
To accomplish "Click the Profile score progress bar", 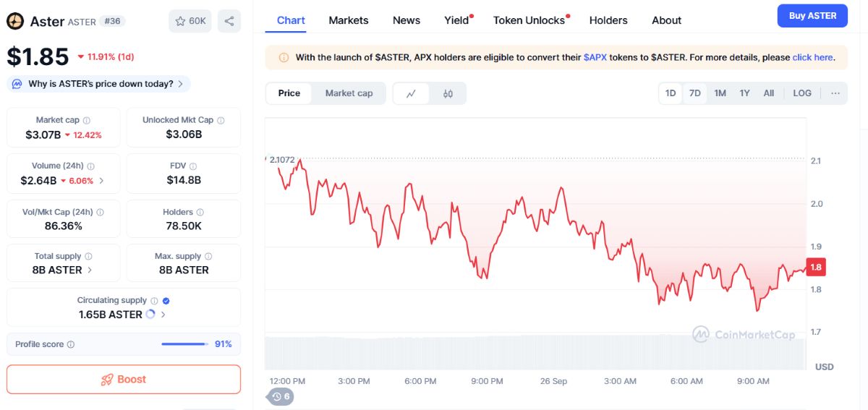I will (185, 344).
